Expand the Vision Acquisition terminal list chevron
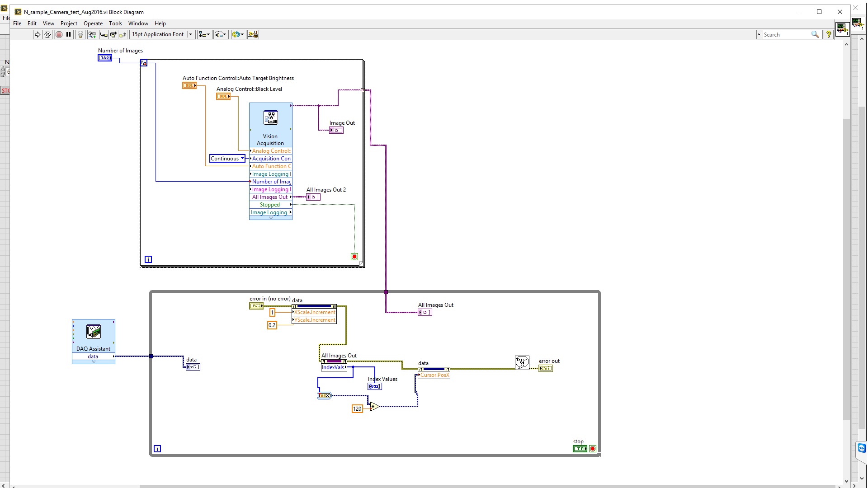This screenshot has height=488, width=868. point(271,218)
